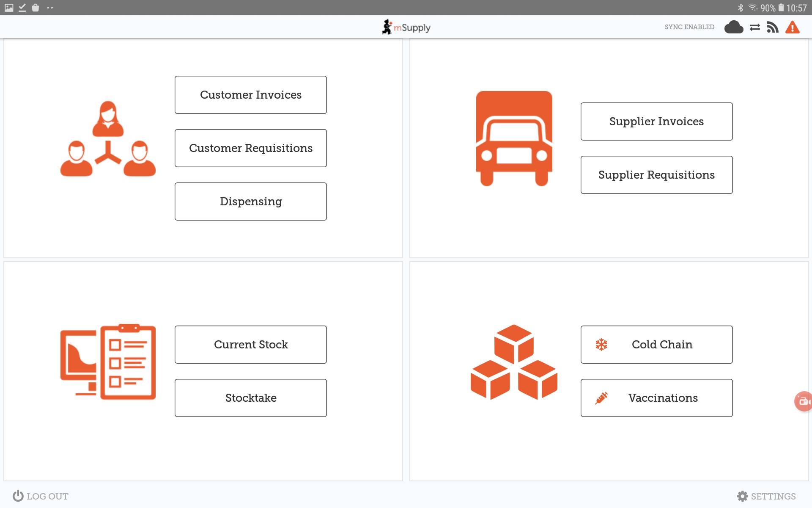The height and width of the screenshot is (508, 812).
Task: Open Cold Chain module
Action: tap(656, 345)
